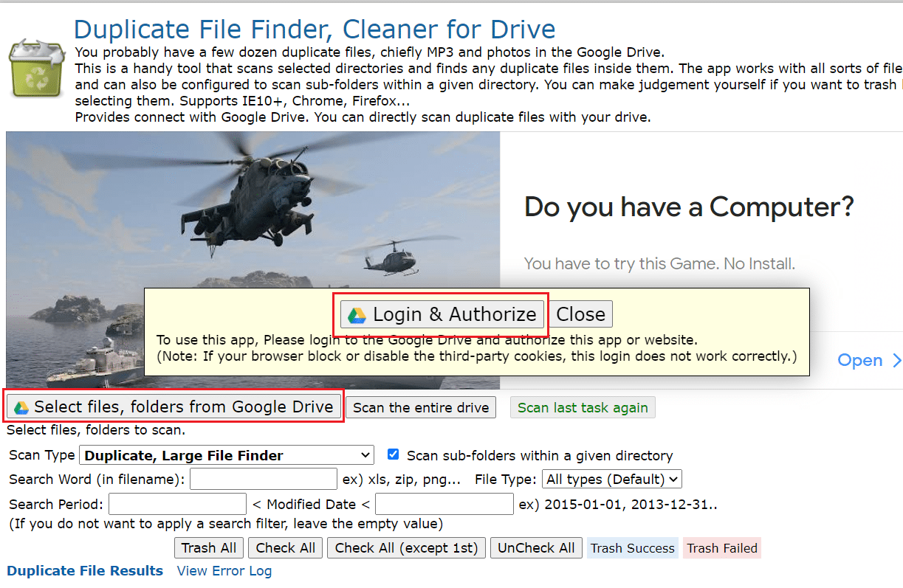Viewport: 903px width, 588px height.
Task: Click the Trash Success filter button
Action: pos(632,547)
